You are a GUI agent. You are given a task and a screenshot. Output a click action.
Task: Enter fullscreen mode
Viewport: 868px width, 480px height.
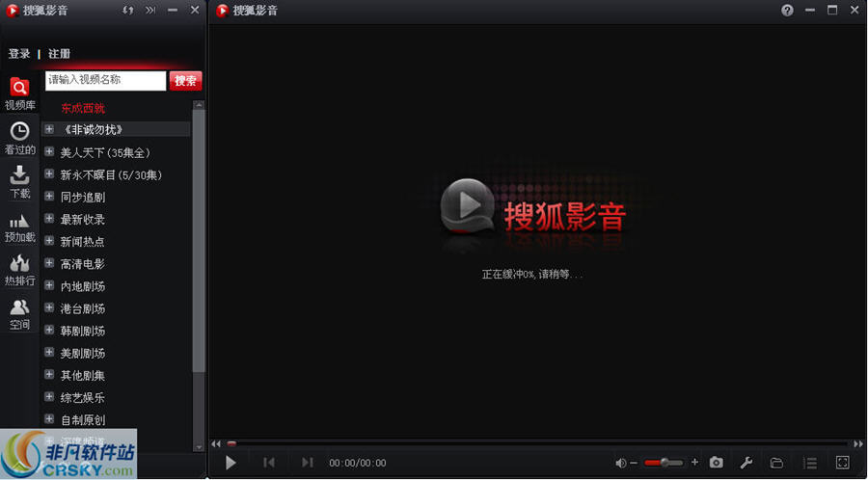pos(843,463)
